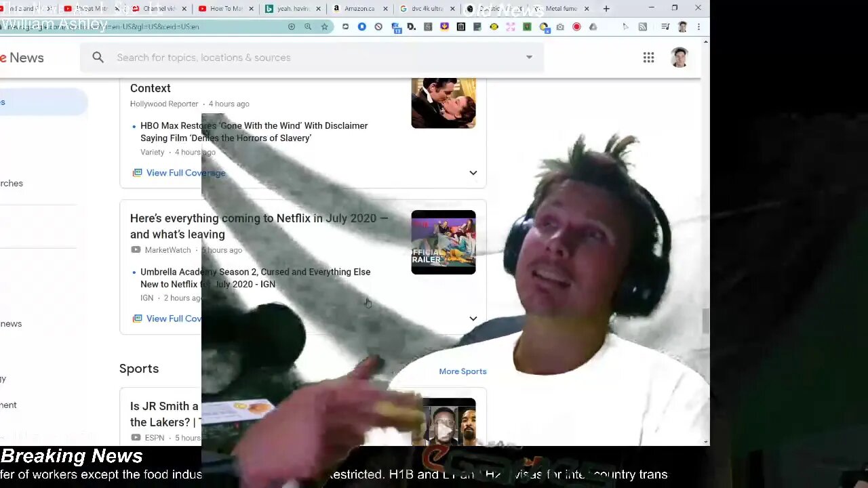Open Chrome three-dot menu

[698, 26]
